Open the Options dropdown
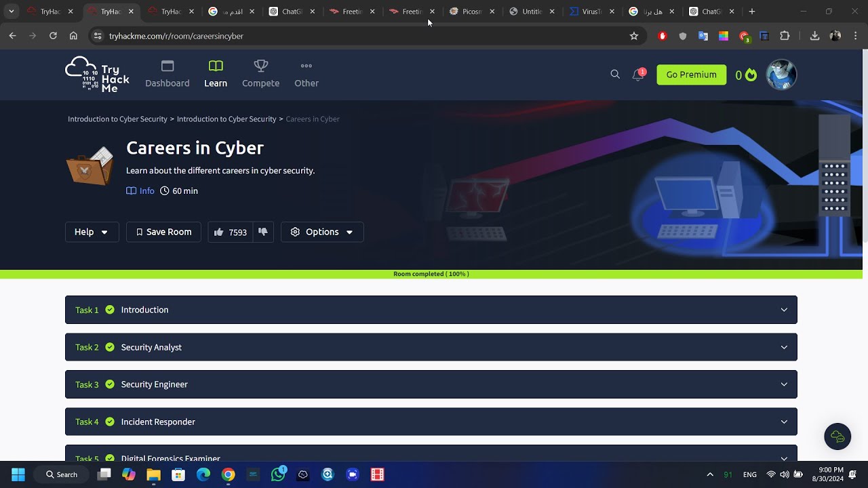 pyautogui.click(x=322, y=232)
